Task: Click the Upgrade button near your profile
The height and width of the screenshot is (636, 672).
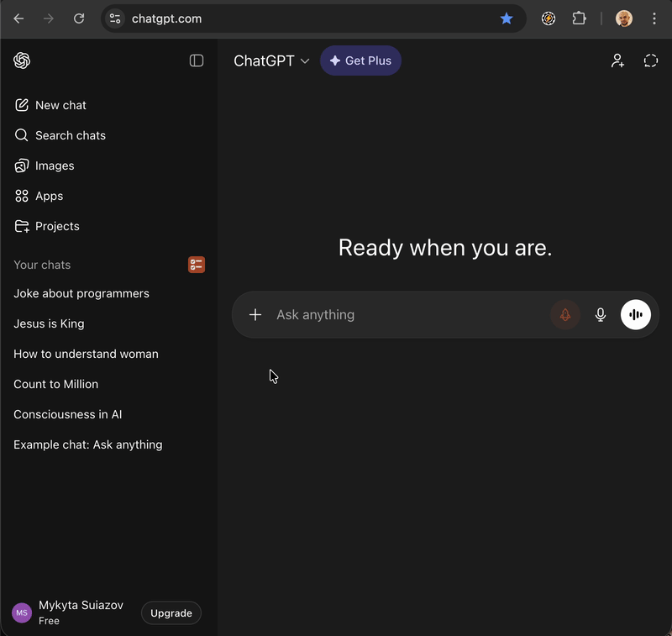Action: (171, 612)
